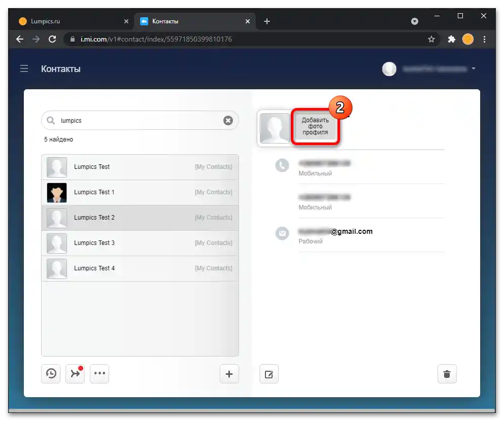Focus the contact search field
504x421 pixels.
point(140,120)
